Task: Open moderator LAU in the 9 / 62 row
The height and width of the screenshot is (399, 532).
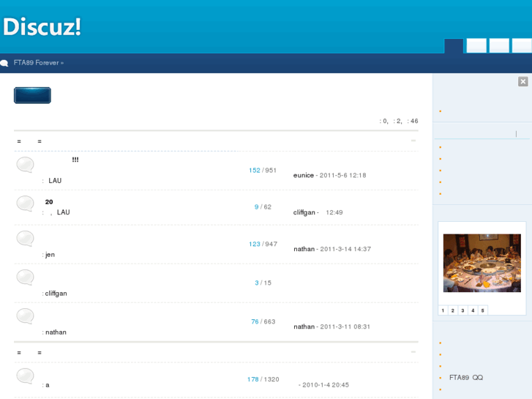Action: point(64,212)
